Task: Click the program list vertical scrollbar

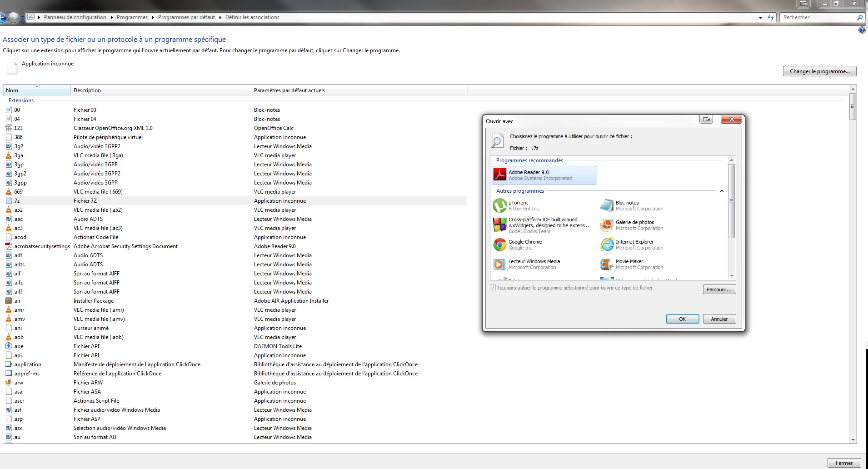Action: [731, 201]
